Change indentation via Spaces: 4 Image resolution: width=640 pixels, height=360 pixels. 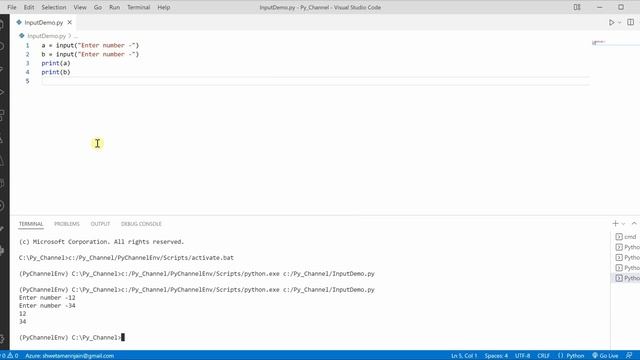click(496, 356)
